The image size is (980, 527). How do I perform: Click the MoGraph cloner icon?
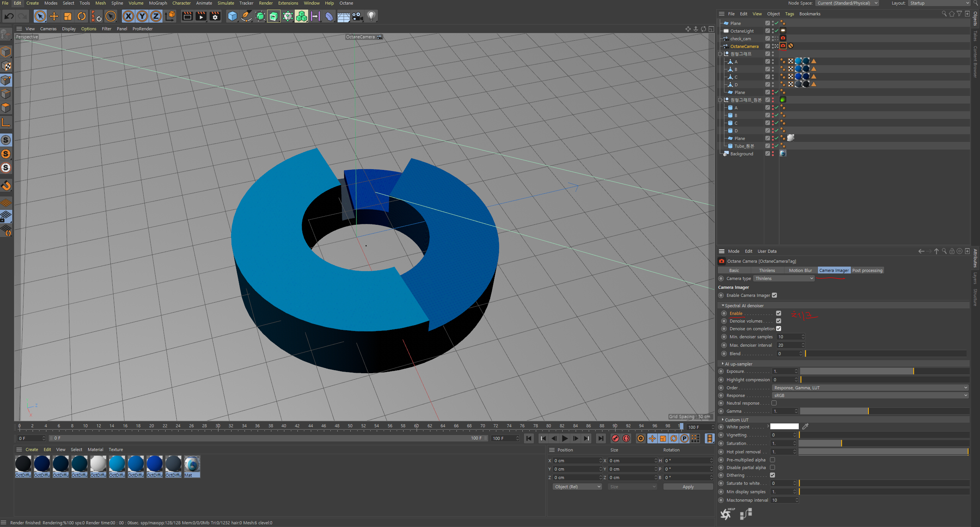click(x=301, y=16)
